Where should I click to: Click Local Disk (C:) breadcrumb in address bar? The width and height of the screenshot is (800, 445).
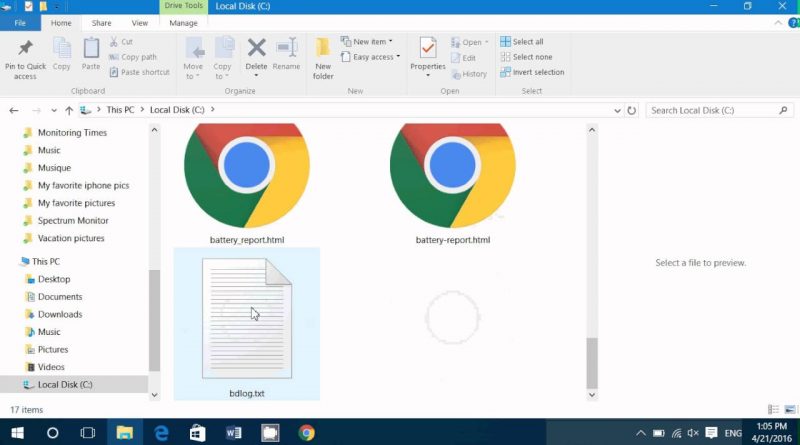pos(177,110)
